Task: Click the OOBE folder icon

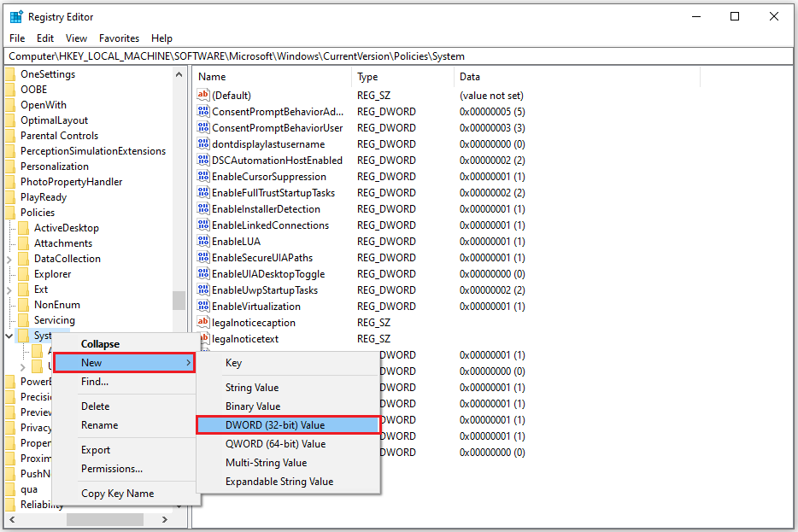Action: pos(10,90)
